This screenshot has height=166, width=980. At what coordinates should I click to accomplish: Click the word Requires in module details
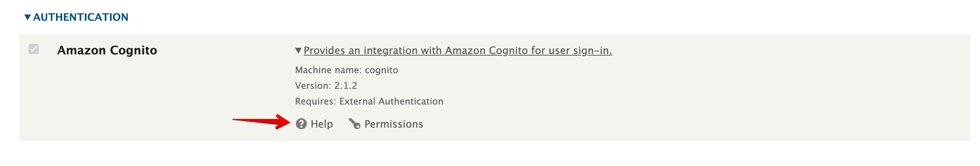pyautogui.click(x=315, y=101)
